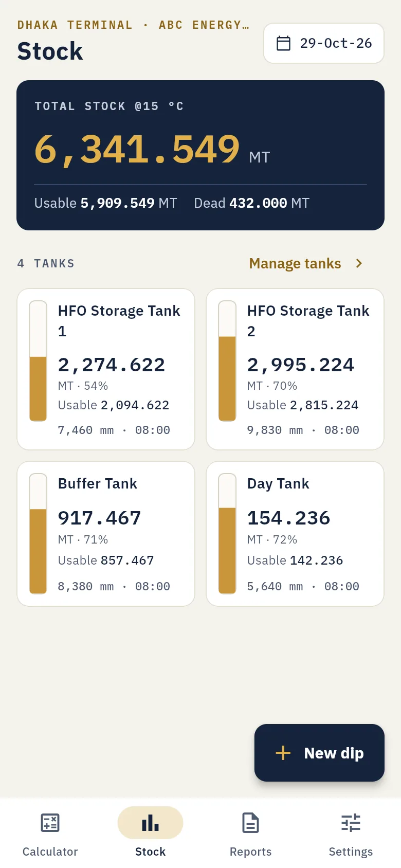
Task: Open the calendar icon in date picker
Action: pos(283,43)
